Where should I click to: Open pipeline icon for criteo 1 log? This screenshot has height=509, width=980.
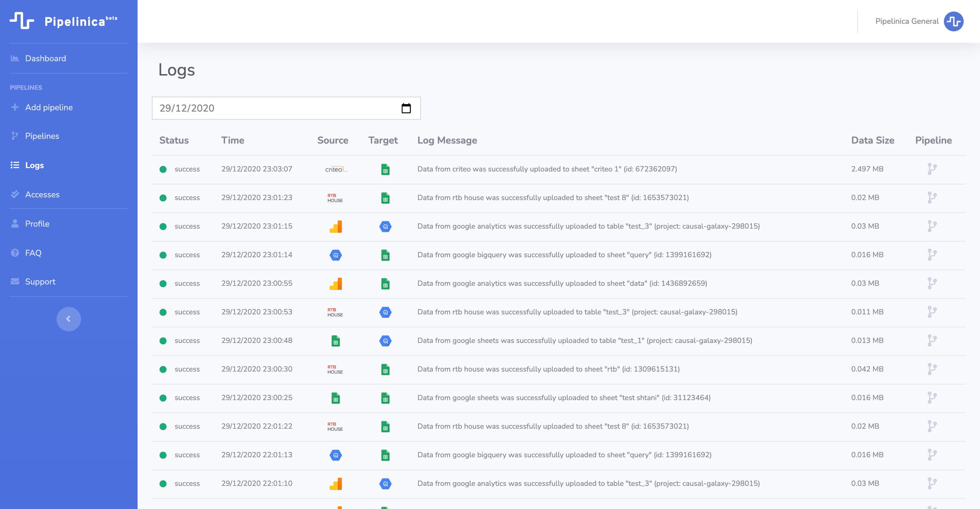click(932, 169)
